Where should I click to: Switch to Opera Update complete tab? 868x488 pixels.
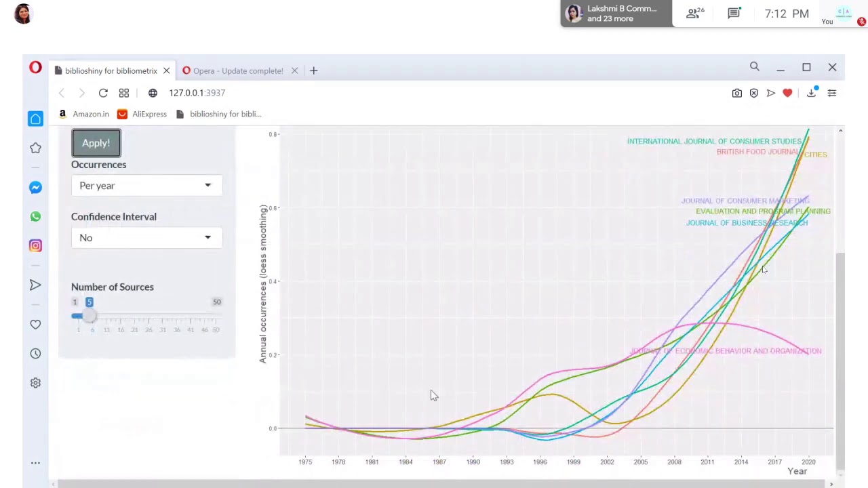(233, 70)
